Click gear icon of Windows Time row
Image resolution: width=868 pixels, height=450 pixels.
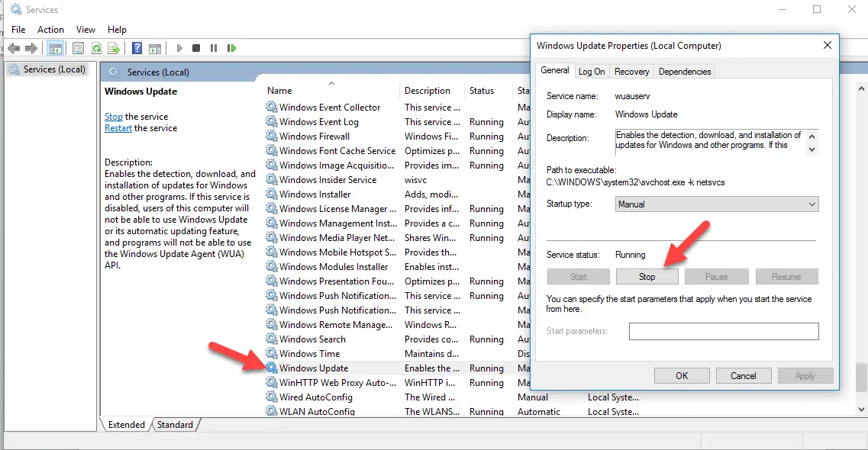[271, 353]
